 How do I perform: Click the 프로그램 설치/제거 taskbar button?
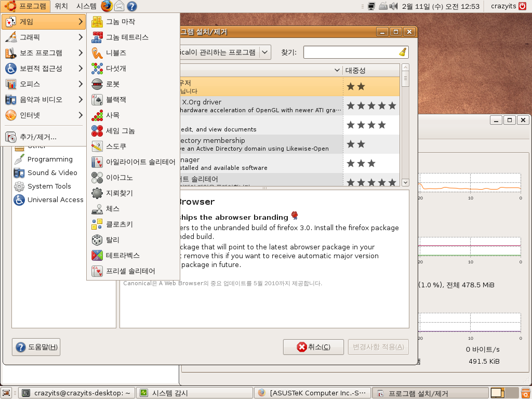[x=430, y=393]
